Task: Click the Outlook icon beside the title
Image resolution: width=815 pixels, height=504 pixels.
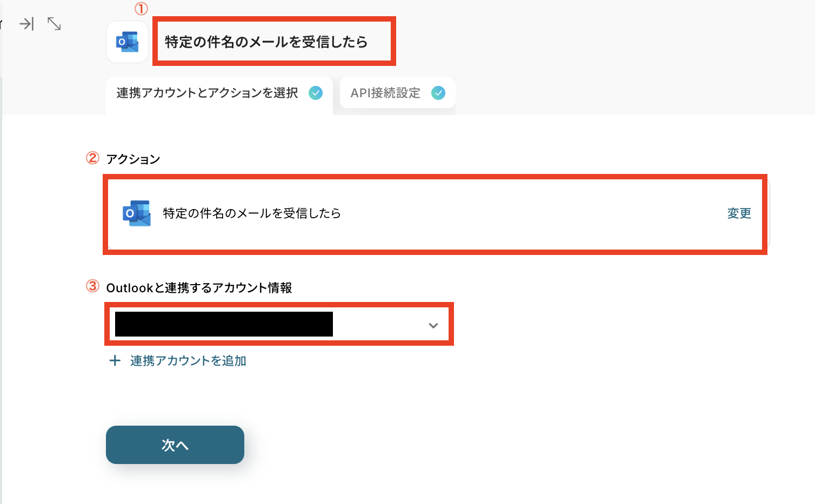Action: 128,42
